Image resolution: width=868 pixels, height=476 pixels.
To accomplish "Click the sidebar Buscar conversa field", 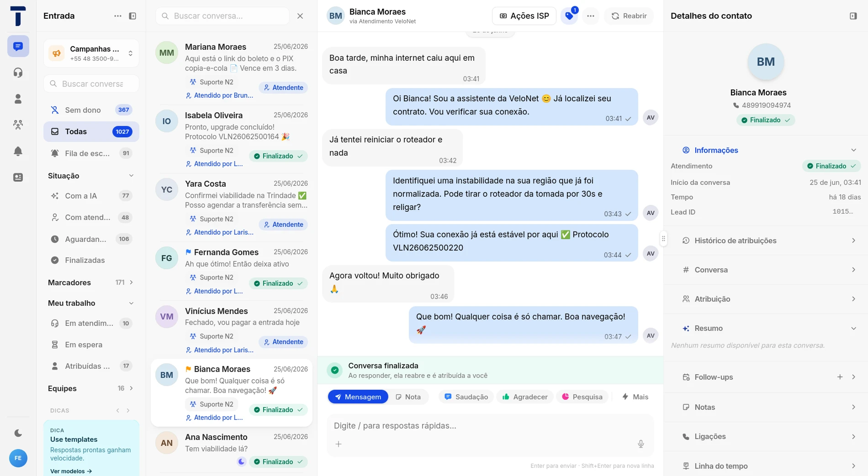I will (x=91, y=84).
